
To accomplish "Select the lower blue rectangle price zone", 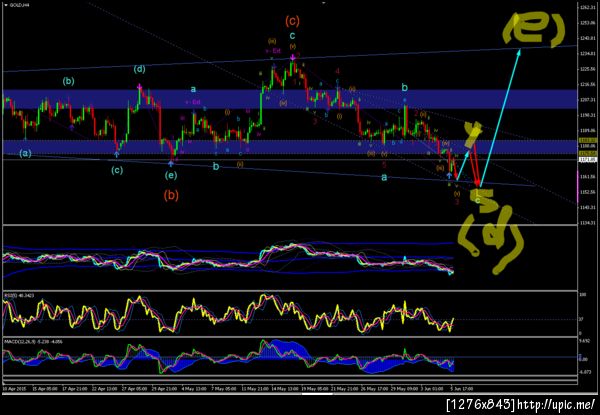I will (290, 147).
